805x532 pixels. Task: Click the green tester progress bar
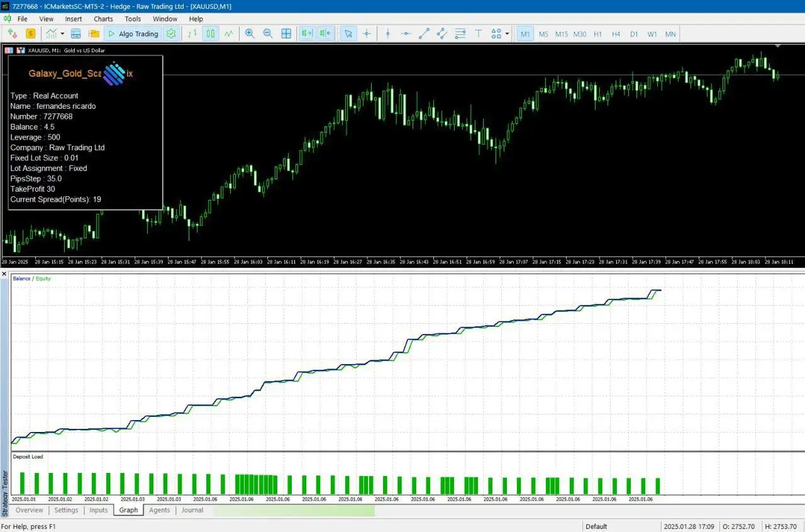click(294, 511)
